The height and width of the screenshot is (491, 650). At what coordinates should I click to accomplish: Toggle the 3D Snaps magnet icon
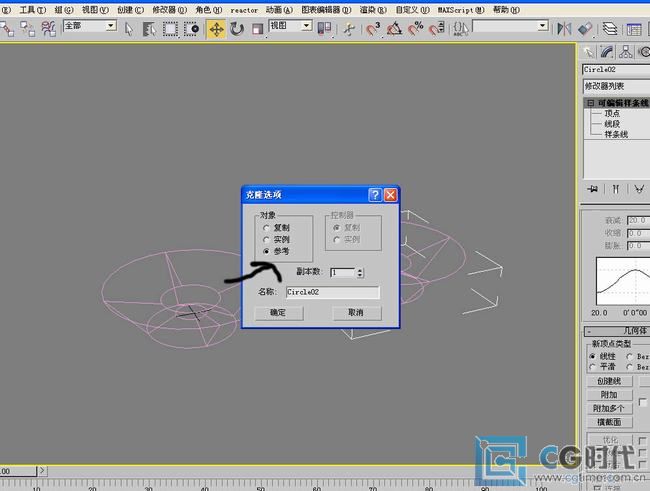coord(373,29)
